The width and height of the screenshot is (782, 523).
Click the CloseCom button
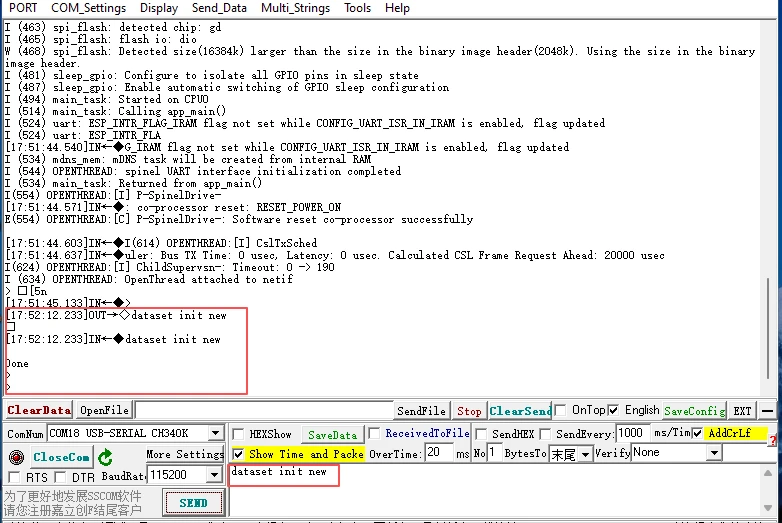[x=61, y=457]
